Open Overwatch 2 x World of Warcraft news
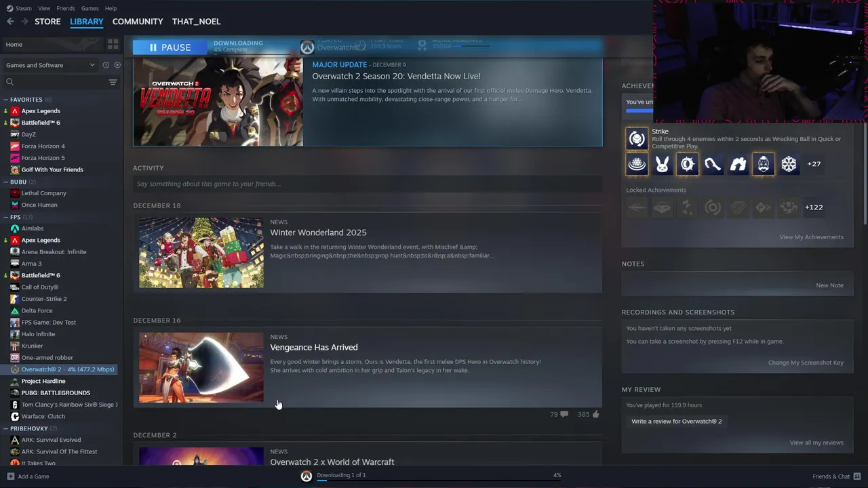Image resolution: width=868 pixels, height=488 pixels. tap(332, 462)
